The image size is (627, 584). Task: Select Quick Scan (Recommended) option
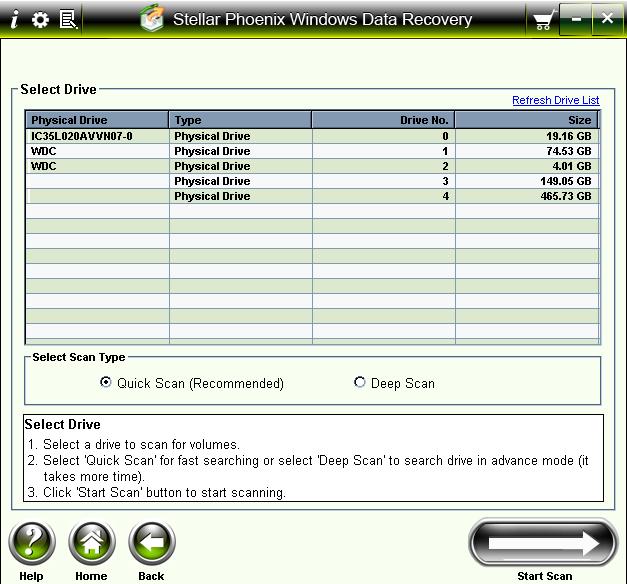106,383
